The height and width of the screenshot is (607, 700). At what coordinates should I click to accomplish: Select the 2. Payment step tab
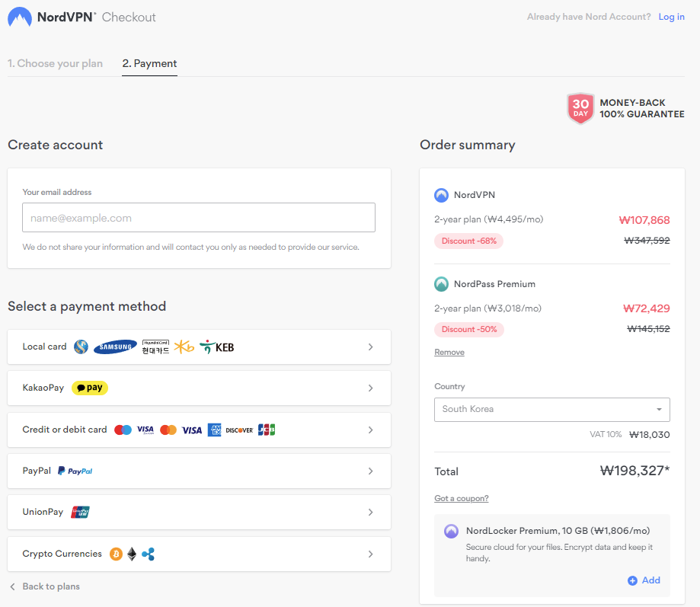tap(149, 63)
